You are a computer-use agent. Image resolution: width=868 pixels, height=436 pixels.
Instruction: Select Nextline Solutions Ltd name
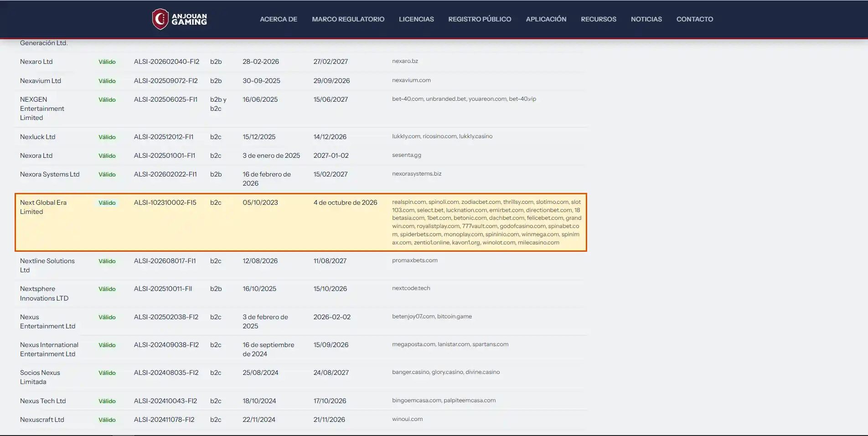point(47,265)
